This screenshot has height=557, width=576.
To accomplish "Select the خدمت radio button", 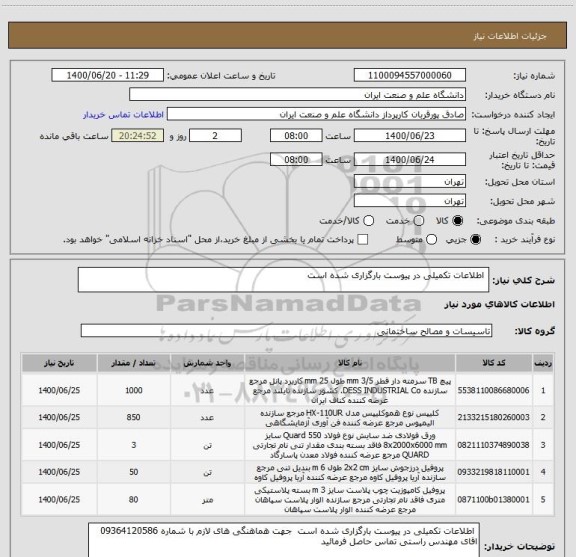I will [419, 220].
